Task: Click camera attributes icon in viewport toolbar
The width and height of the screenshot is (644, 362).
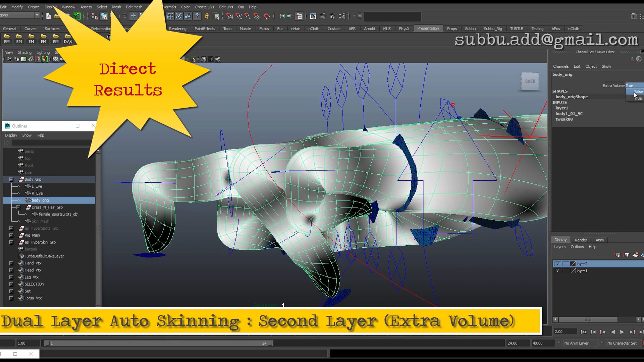Action: pyautogui.click(x=16, y=59)
